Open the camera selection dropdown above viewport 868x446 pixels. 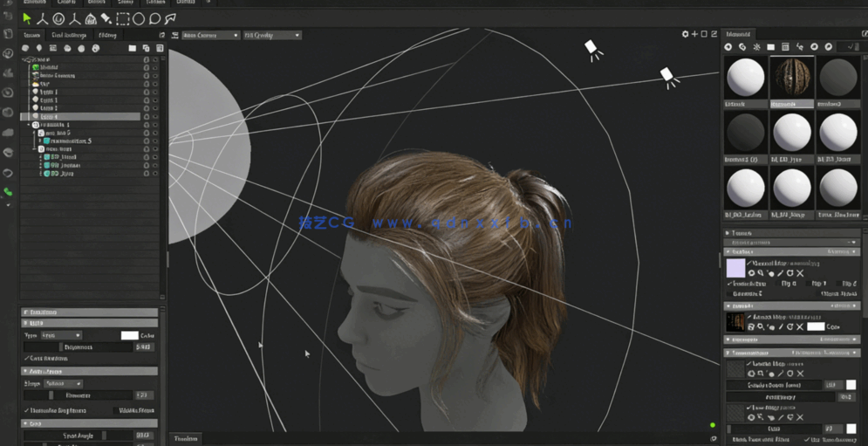coord(210,35)
